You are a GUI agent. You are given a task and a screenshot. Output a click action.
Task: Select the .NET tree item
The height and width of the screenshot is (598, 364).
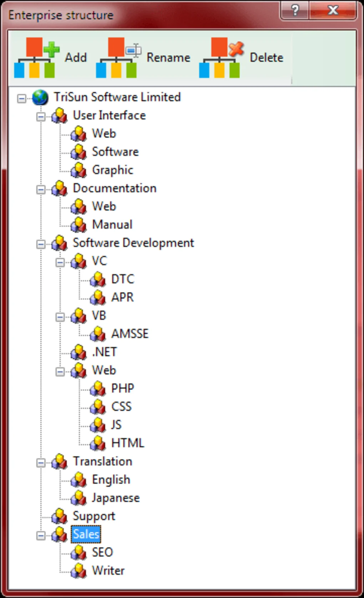click(104, 352)
